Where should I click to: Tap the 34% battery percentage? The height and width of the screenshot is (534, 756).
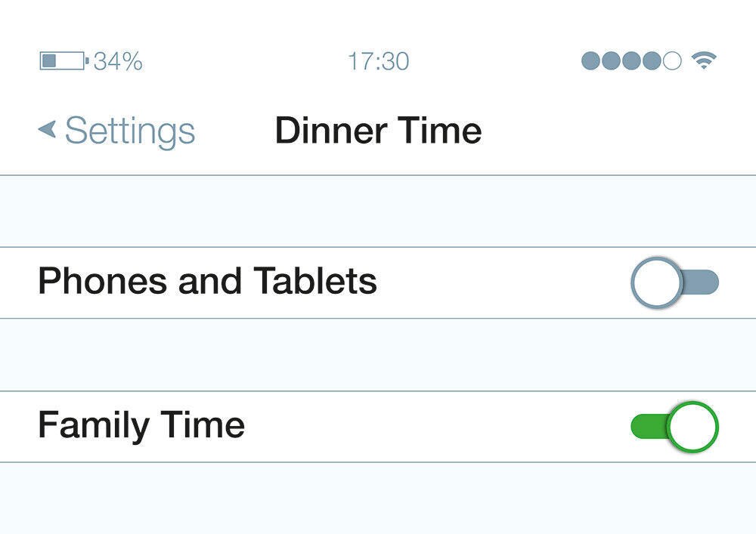[x=118, y=61]
